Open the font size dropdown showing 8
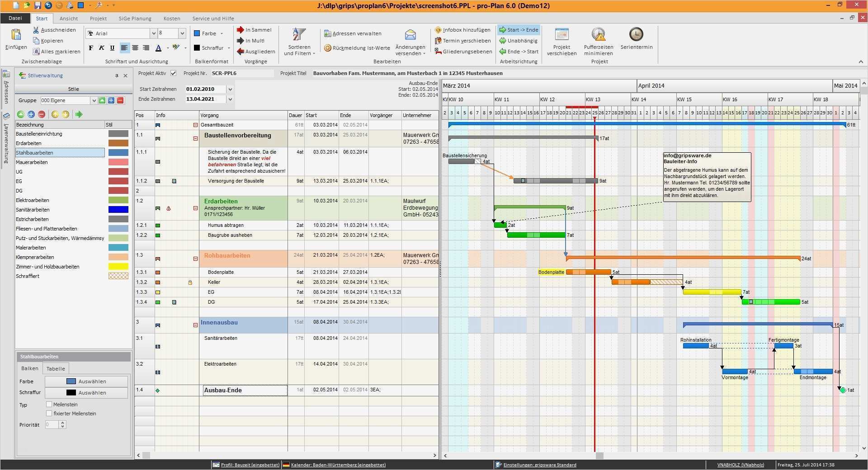Screen dimensions: 868x470 click(182, 33)
